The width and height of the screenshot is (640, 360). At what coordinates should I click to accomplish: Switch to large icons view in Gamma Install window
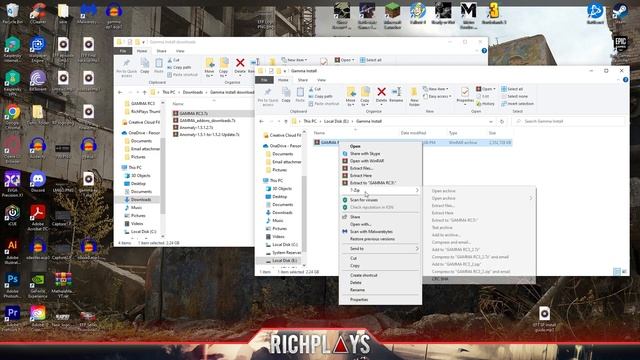[624, 271]
